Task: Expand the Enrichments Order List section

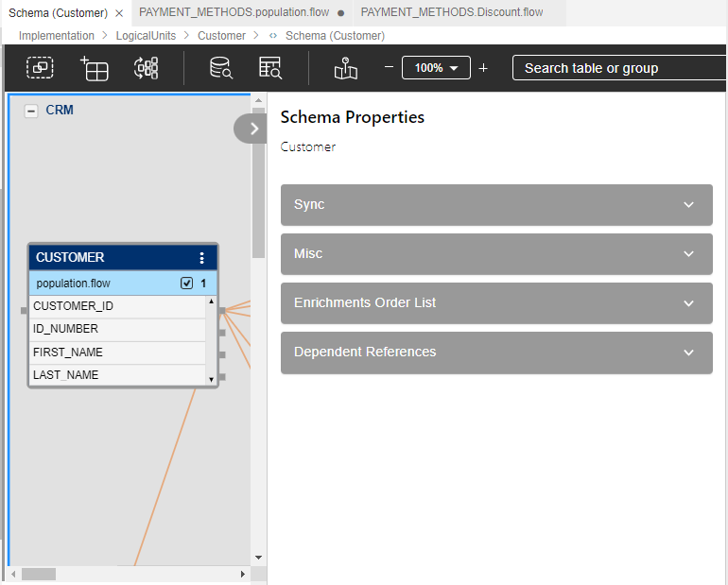Action: click(x=496, y=303)
